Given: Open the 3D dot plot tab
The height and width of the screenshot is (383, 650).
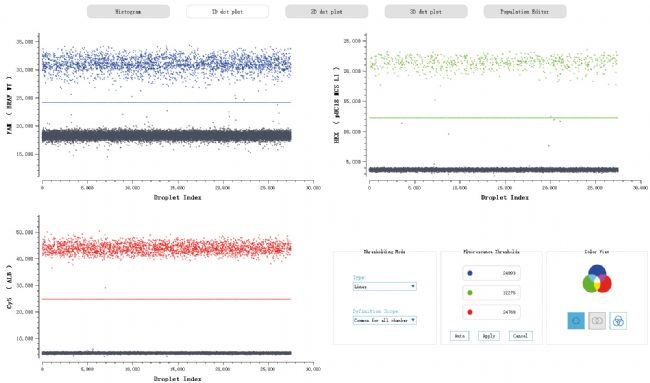Looking at the screenshot, I should [x=426, y=12].
